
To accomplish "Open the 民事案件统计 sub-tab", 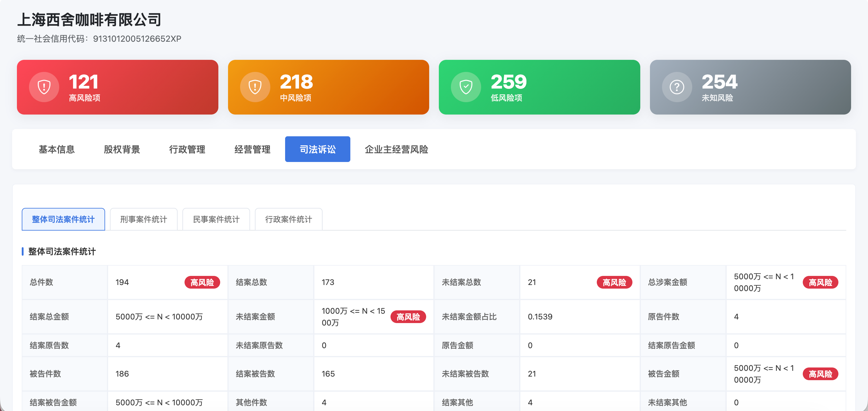I will [216, 219].
